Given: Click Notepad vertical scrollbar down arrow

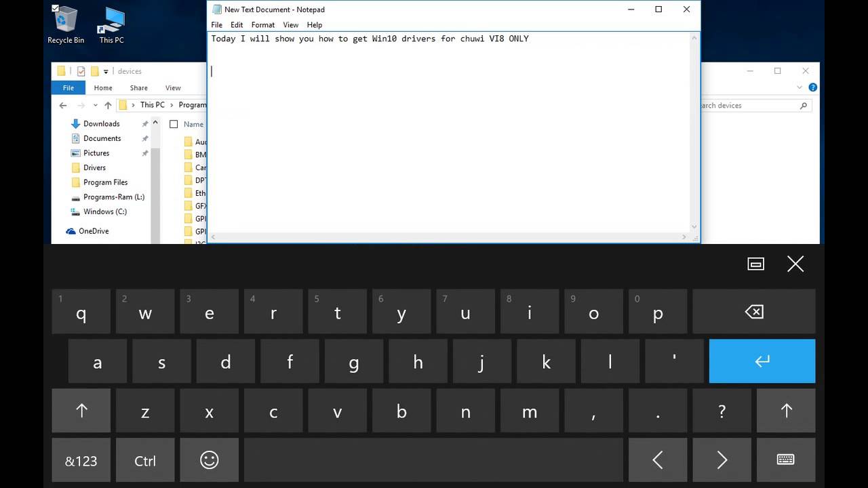Looking at the screenshot, I should [694, 227].
